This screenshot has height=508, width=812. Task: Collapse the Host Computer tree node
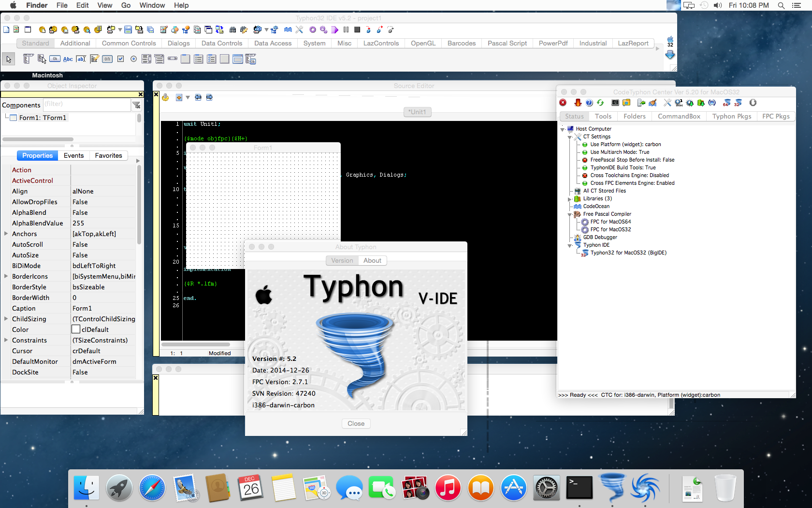(563, 129)
